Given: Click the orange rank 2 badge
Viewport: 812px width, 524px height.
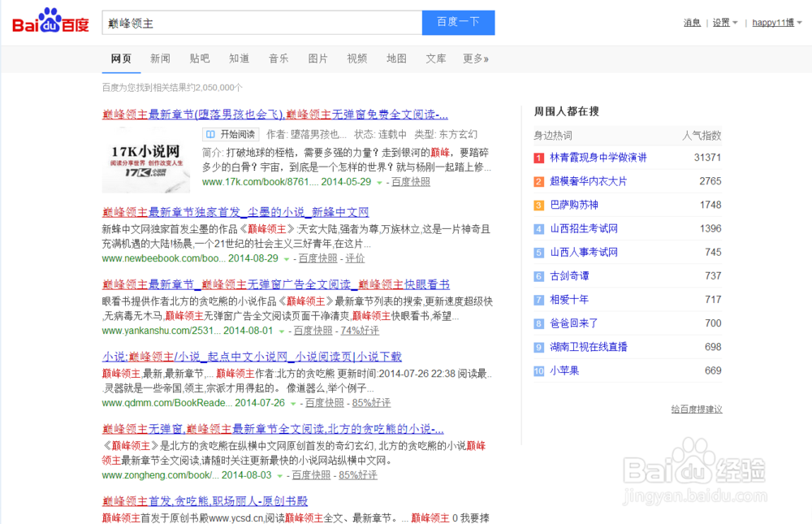Looking at the screenshot, I should tap(538, 181).
